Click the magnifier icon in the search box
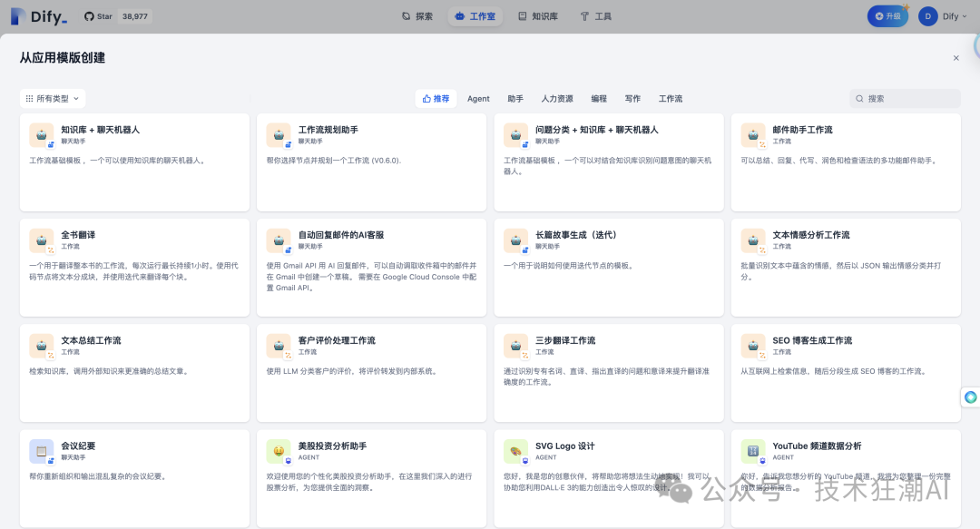This screenshot has height=529, width=980. (859, 99)
